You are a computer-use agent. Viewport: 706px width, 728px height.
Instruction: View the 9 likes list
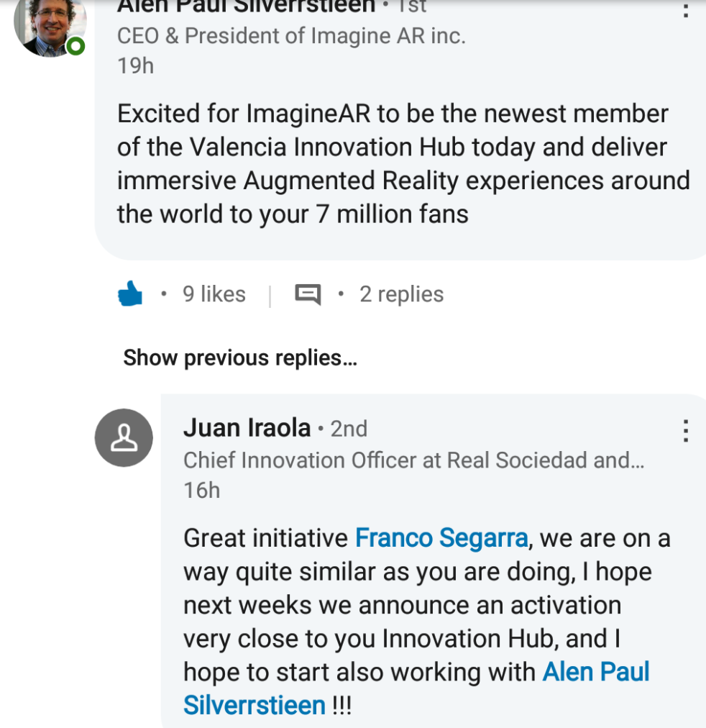pos(214,294)
